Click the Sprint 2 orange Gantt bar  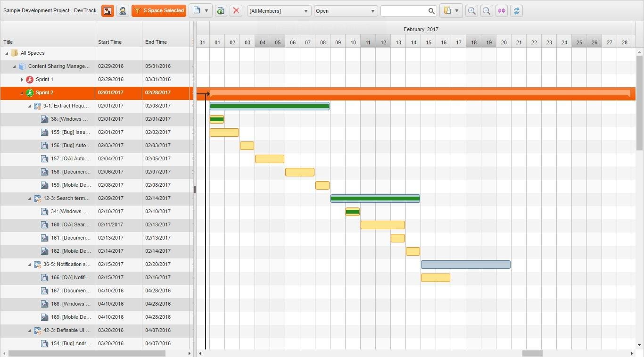(421, 93)
